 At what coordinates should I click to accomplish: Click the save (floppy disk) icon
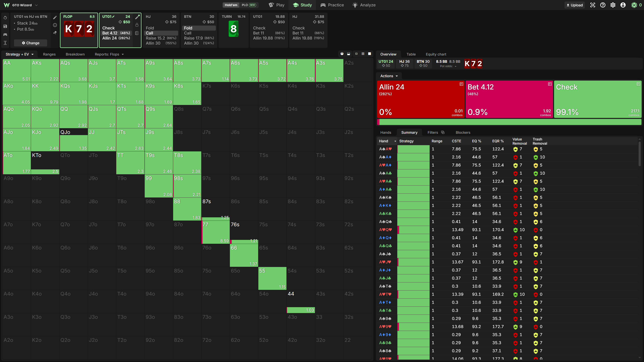(x=5, y=26)
